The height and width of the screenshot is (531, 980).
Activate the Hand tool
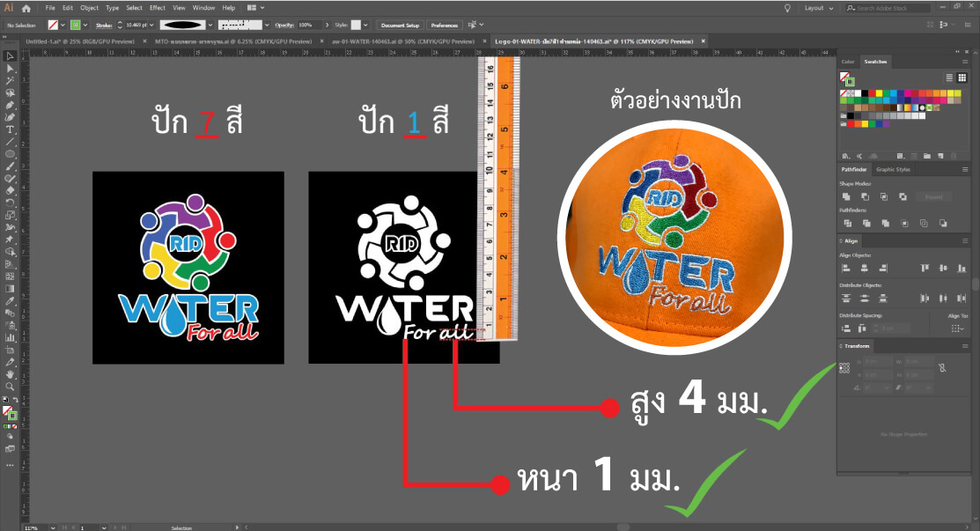click(10, 374)
